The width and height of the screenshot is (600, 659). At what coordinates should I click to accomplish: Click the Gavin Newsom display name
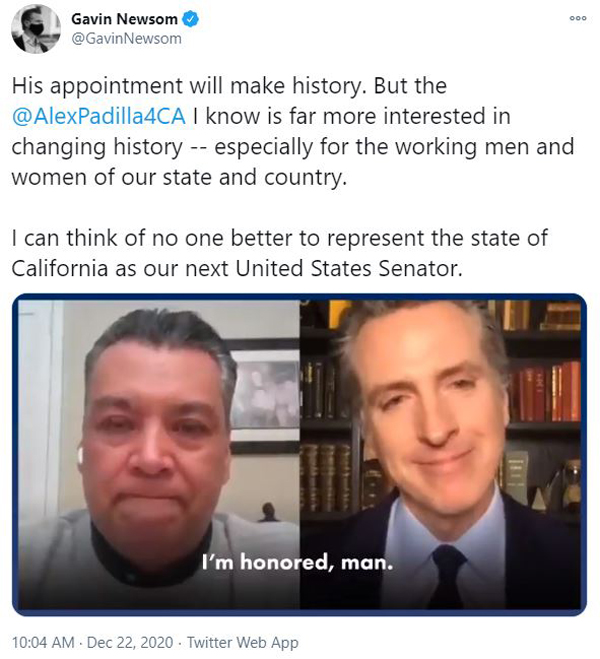pos(124,19)
